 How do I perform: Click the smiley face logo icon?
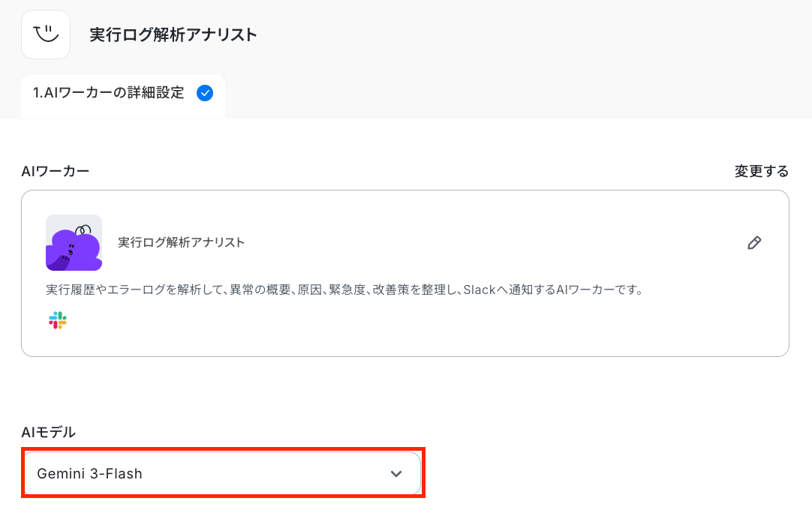(x=46, y=34)
